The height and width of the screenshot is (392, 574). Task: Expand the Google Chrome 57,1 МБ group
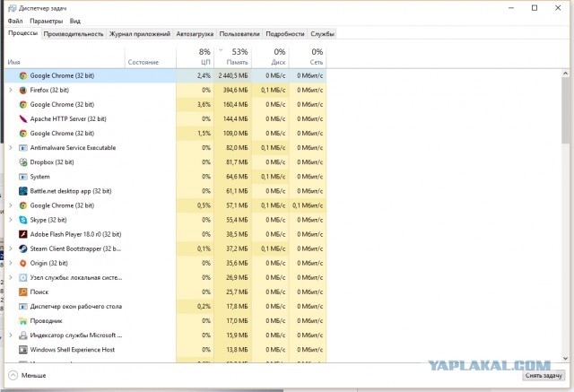11,205
